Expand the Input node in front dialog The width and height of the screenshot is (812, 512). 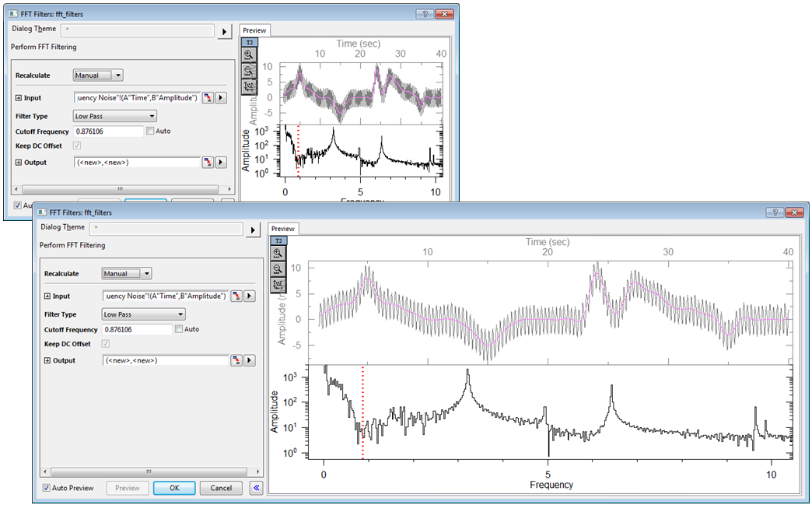pos(47,296)
